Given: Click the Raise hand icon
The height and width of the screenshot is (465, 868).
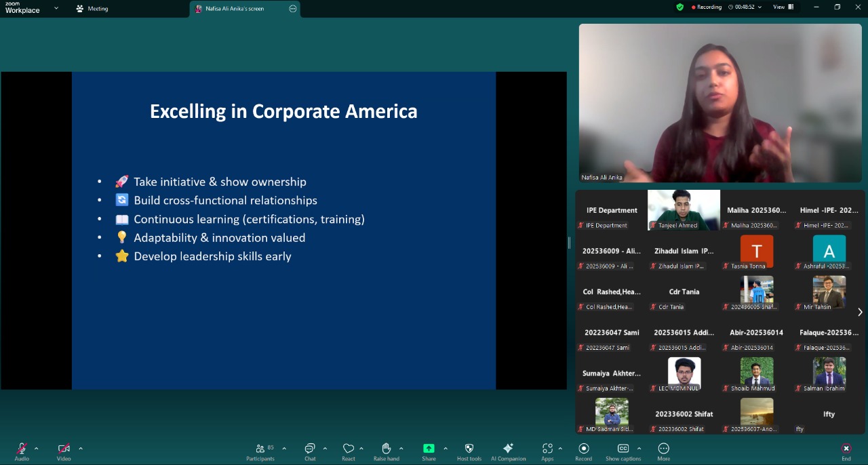Looking at the screenshot, I should tap(386, 449).
